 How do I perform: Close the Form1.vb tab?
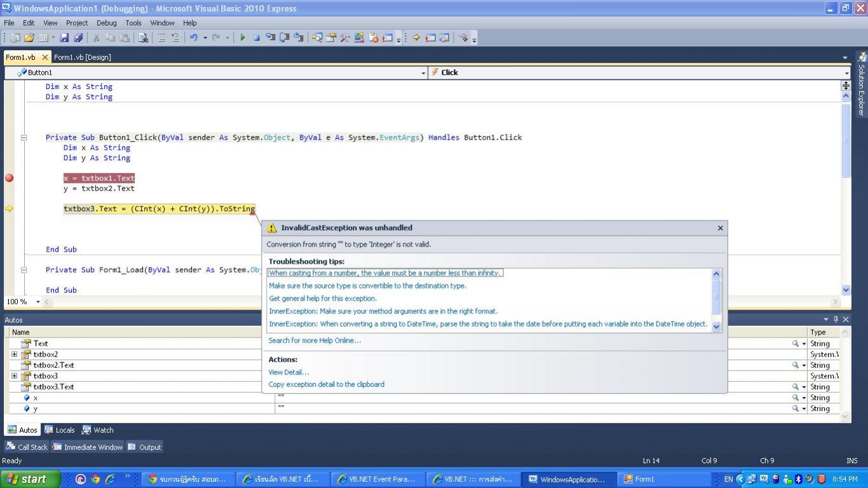[x=44, y=57]
